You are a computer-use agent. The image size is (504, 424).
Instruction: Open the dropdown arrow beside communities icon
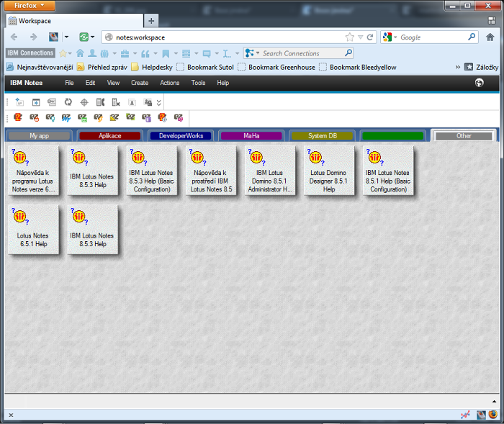coord(114,53)
